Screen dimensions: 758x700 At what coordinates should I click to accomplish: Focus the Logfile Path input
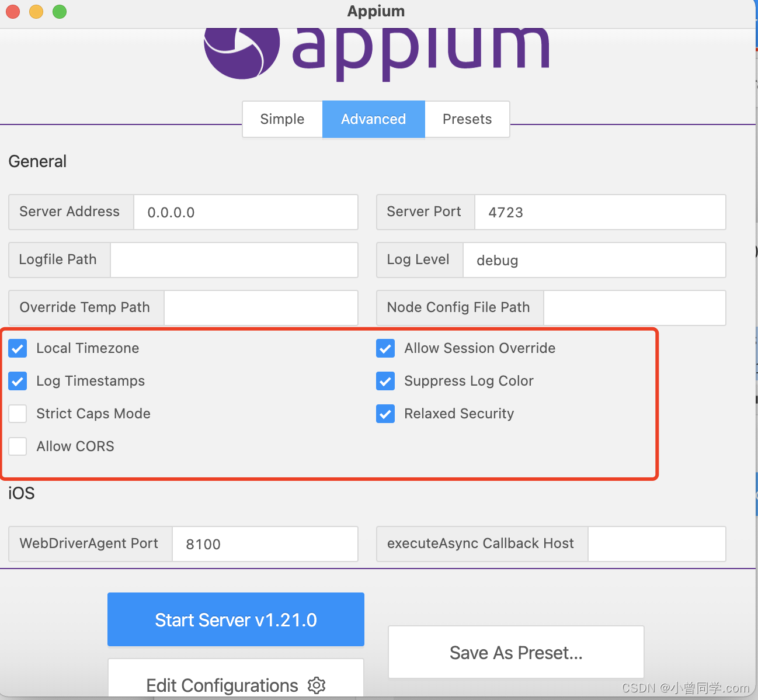tap(234, 260)
